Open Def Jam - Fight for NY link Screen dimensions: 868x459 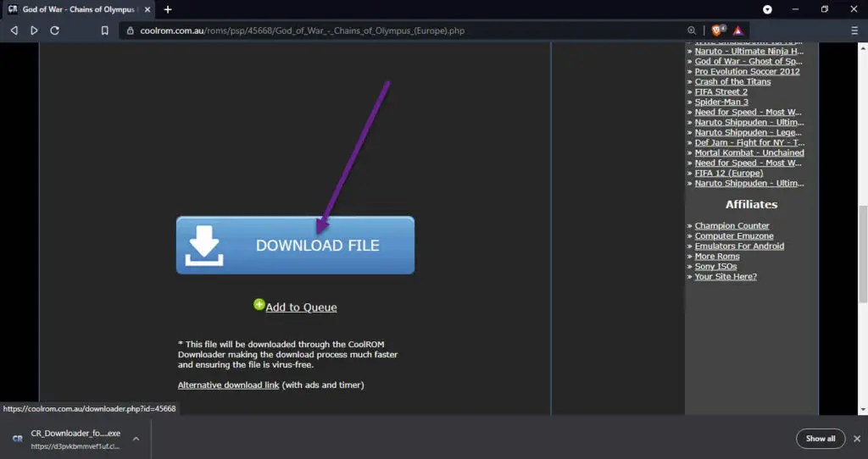(749, 142)
